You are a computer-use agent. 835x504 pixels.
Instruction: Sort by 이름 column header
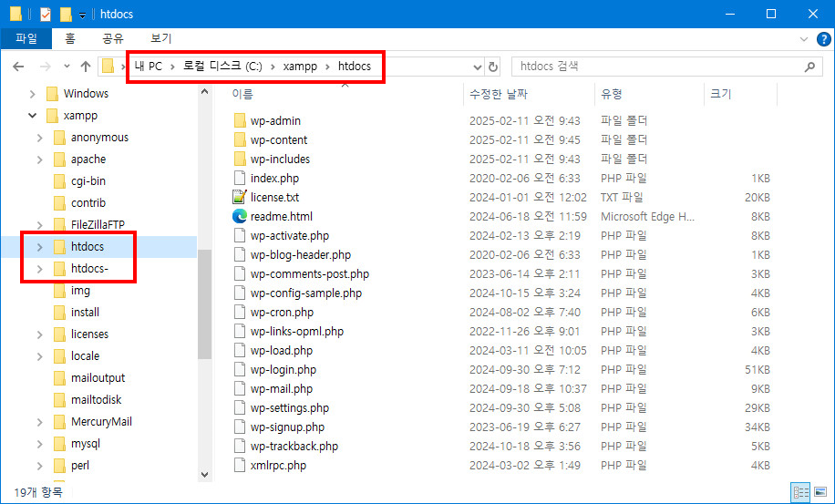(x=242, y=94)
